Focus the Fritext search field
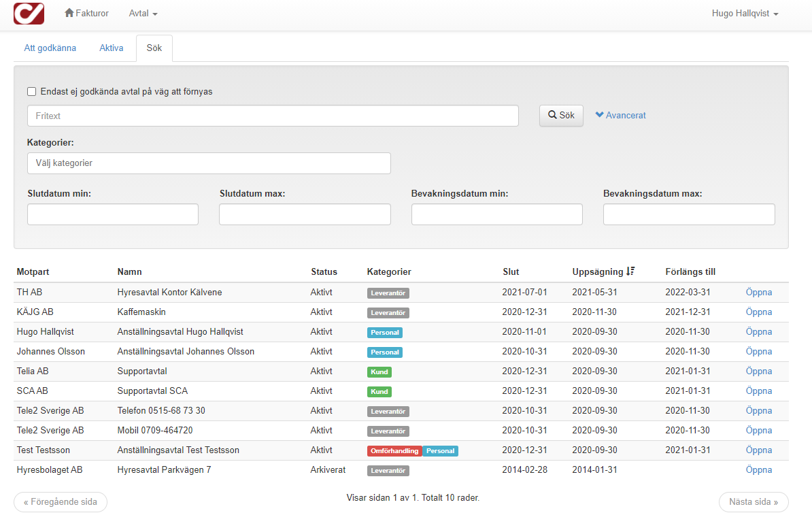 point(273,116)
